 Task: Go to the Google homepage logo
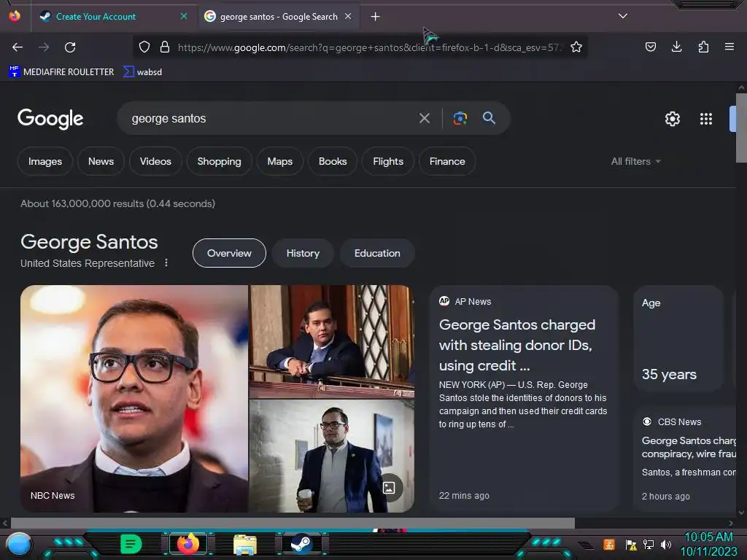coord(50,119)
